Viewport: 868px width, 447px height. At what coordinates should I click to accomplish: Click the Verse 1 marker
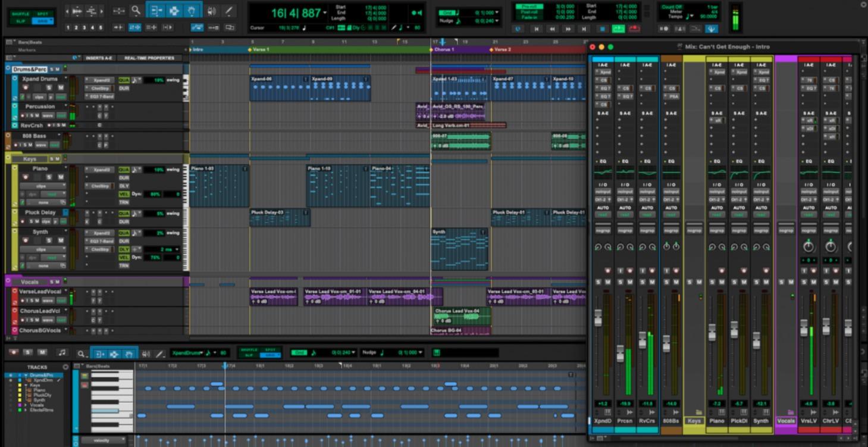[259, 50]
